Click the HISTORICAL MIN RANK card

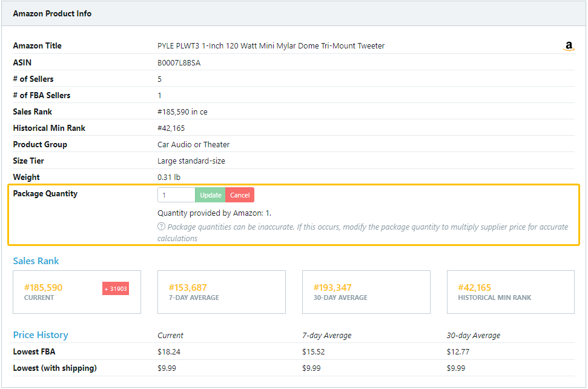510,292
